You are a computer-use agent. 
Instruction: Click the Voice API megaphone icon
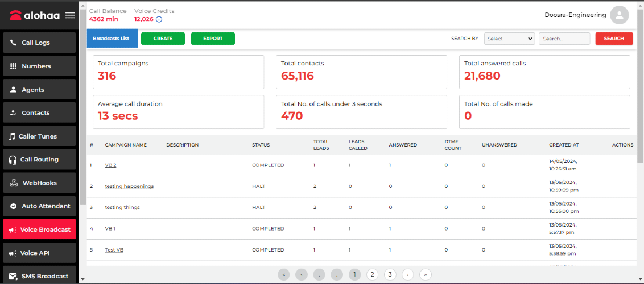point(13,253)
